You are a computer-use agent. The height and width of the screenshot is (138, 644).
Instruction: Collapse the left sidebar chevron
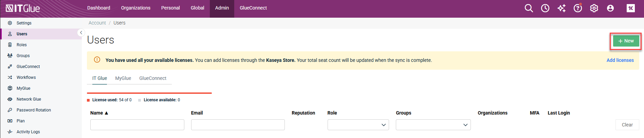click(x=81, y=33)
